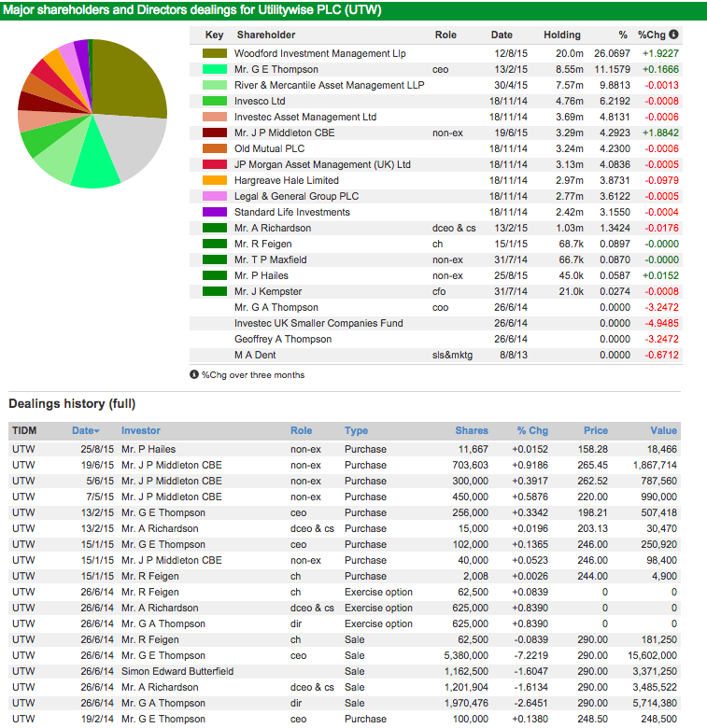Click 'Simon Edward Butterfield' investor name
Viewport: 707px width, 728px height.
(x=177, y=671)
